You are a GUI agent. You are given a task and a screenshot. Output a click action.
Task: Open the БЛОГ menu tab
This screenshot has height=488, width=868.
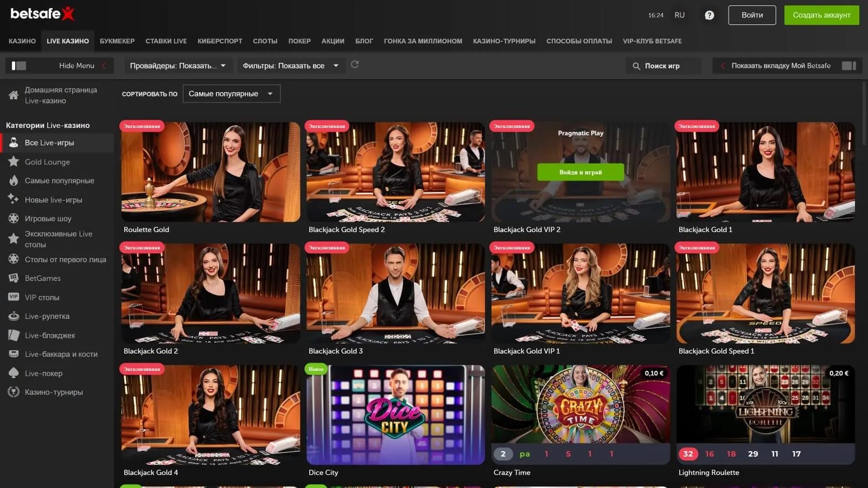click(x=364, y=41)
